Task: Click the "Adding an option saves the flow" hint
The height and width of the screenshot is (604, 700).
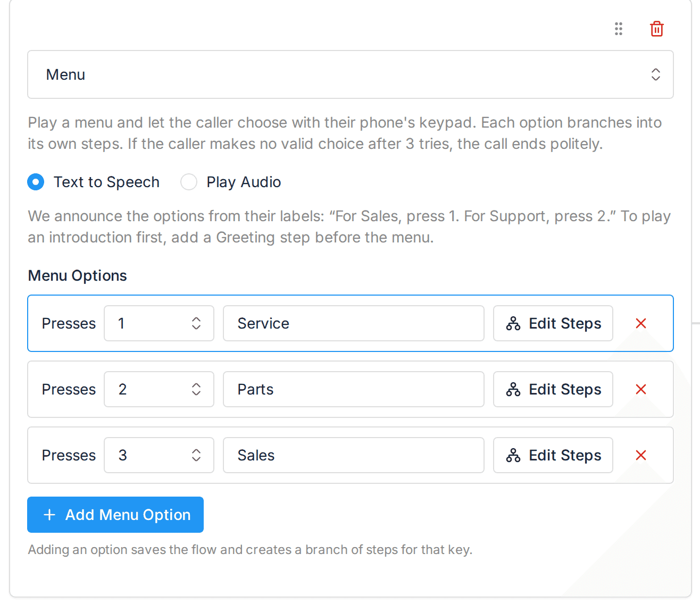Action: [250, 549]
